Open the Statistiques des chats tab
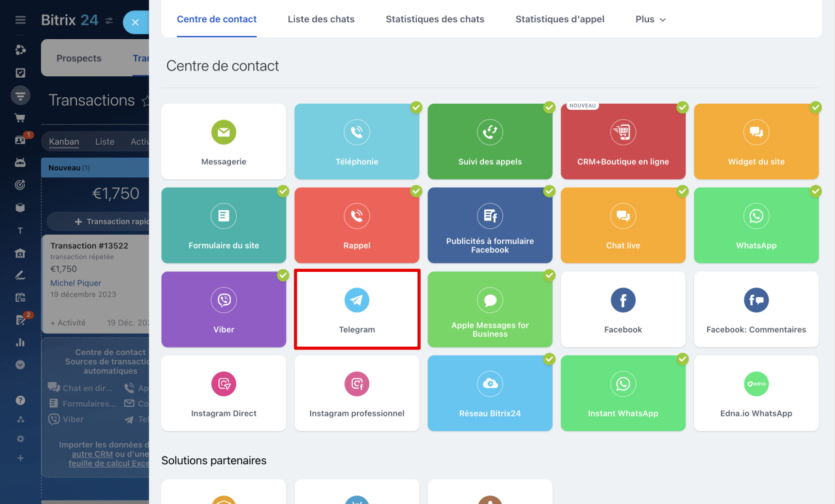835x504 pixels. [x=435, y=20]
